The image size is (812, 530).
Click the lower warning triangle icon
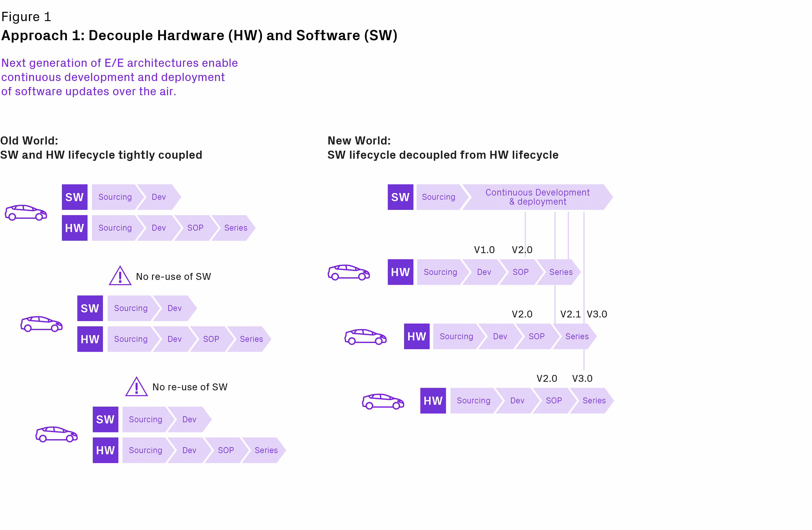point(136,387)
